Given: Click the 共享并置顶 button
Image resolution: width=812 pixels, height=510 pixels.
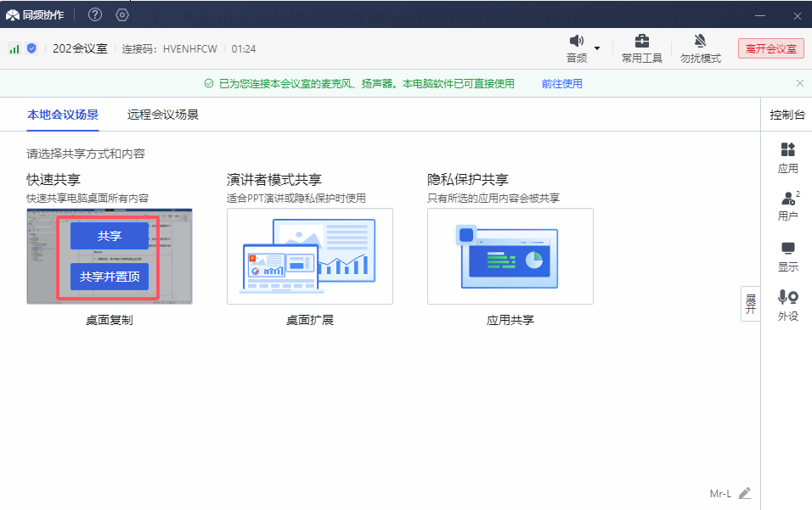Looking at the screenshot, I should point(110,277).
